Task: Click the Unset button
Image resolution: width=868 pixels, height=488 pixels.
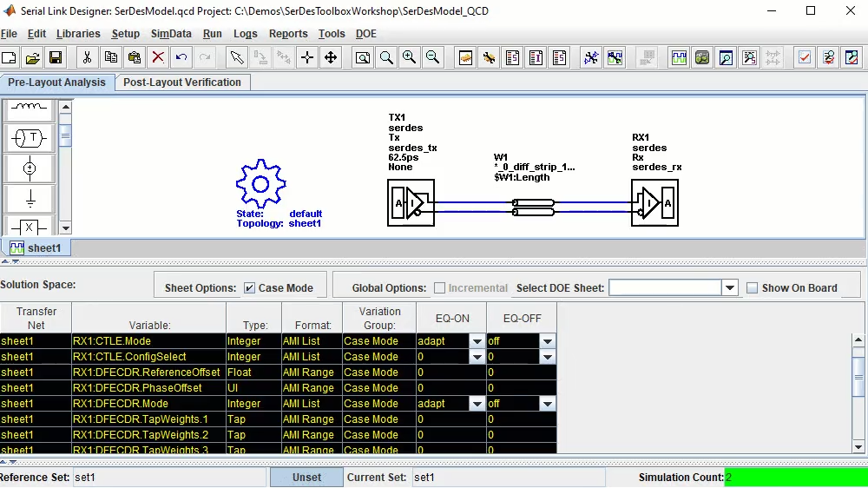Action: click(x=306, y=478)
